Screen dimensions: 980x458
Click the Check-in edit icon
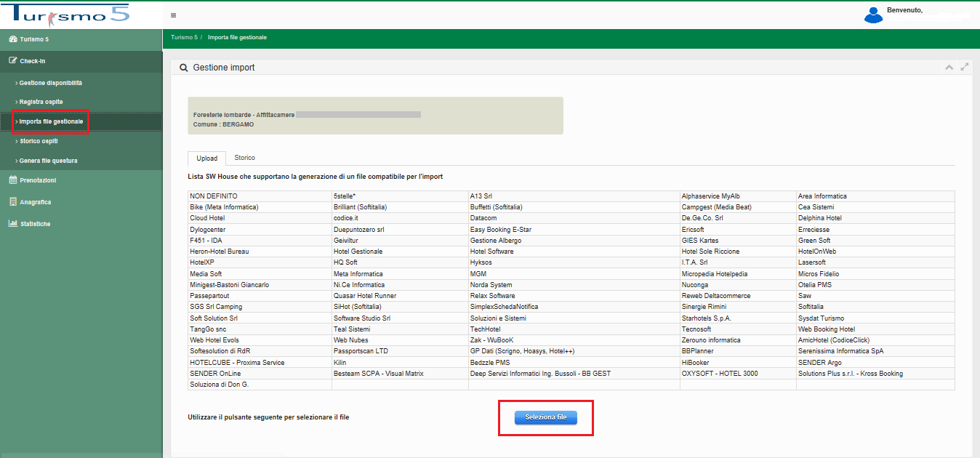[x=12, y=61]
